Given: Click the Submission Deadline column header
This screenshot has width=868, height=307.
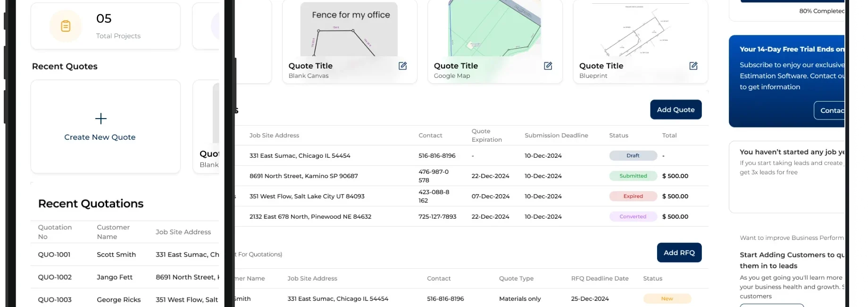Looking at the screenshot, I should point(556,136).
